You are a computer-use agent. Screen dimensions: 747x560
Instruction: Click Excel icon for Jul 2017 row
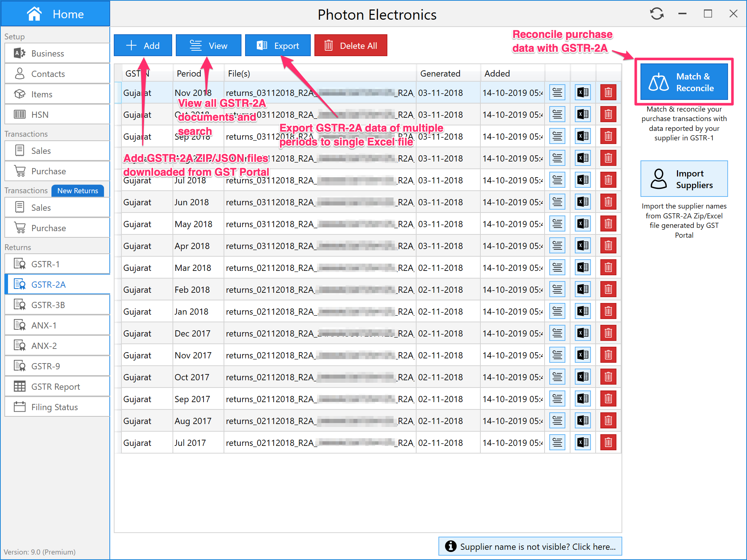click(582, 443)
